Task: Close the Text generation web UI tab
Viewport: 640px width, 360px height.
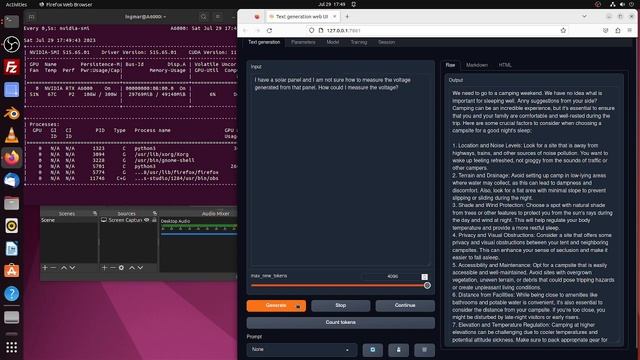Action: (334, 16)
